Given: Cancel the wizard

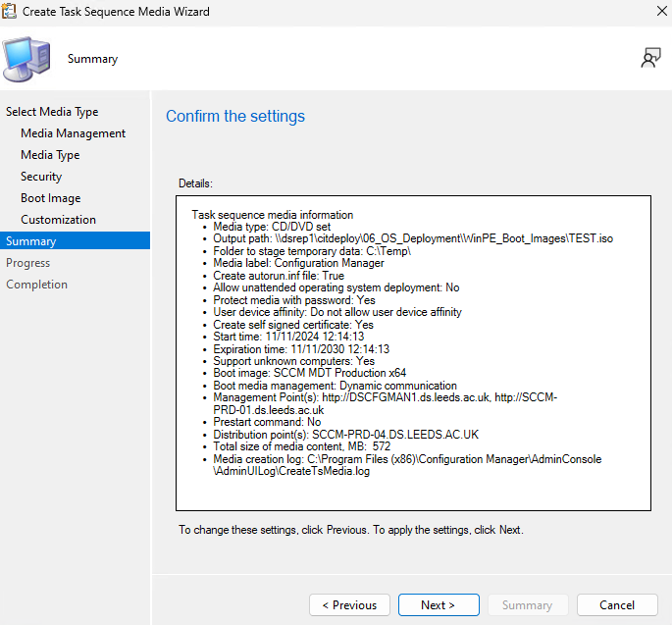Looking at the screenshot, I should click(617, 605).
